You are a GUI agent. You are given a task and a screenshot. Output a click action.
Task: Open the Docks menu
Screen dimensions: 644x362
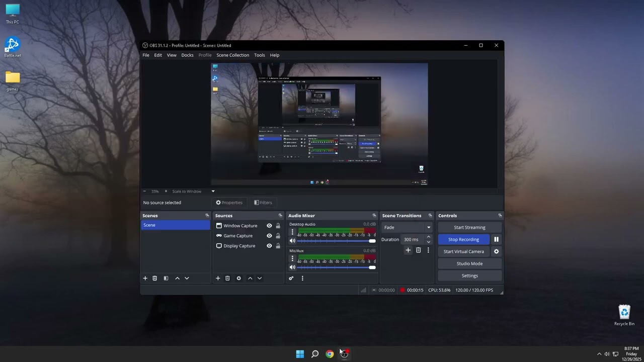(187, 55)
